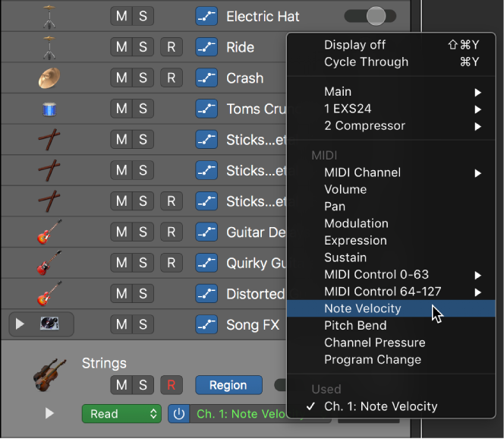The image size is (504, 439).
Task: Mute the Toms track
Action: click(121, 109)
